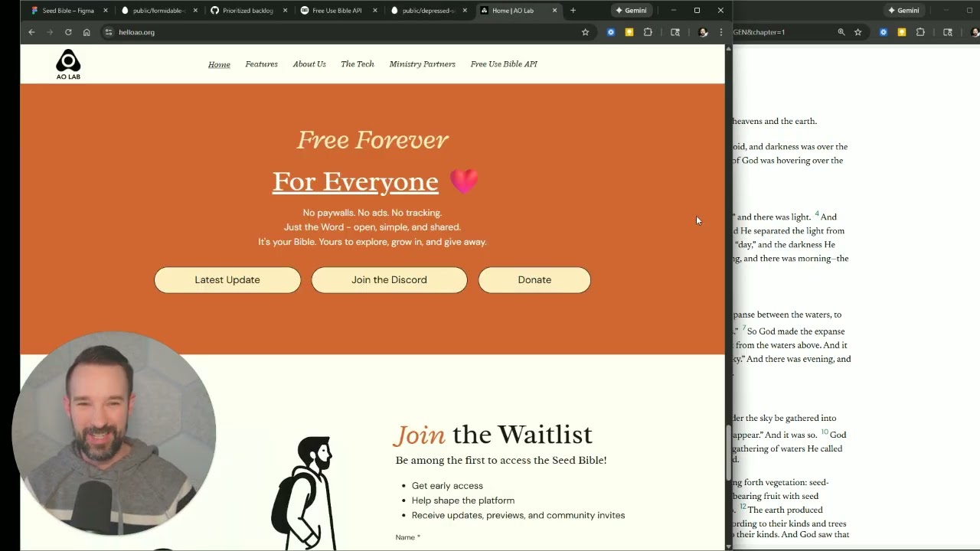
Task: Click the Join the Discord button
Action: click(x=389, y=280)
